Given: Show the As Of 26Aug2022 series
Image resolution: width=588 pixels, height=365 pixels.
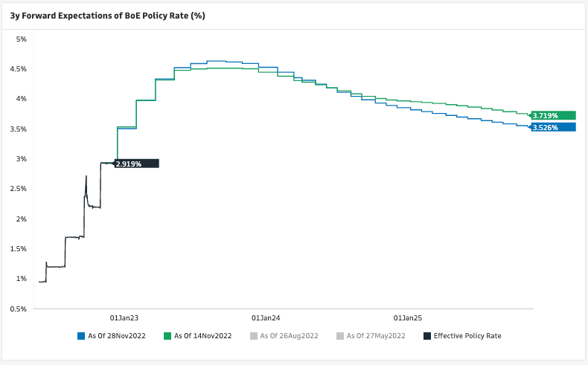Looking at the screenshot, I should 290,336.
